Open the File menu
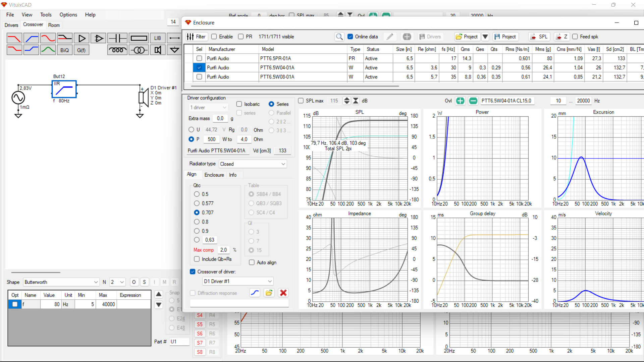The image size is (644, 362). tap(10, 15)
